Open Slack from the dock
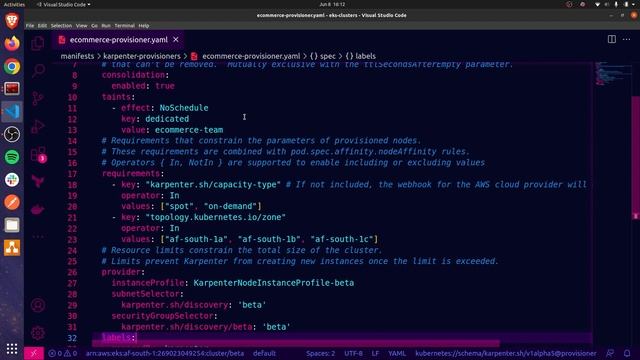The image size is (640, 360). pyautogui.click(x=12, y=180)
